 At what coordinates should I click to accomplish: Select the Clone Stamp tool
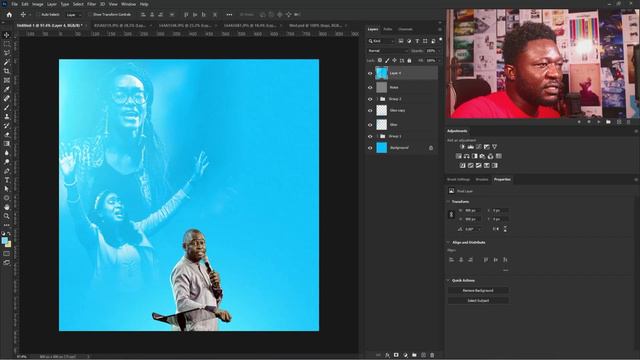click(x=7, y=116)
